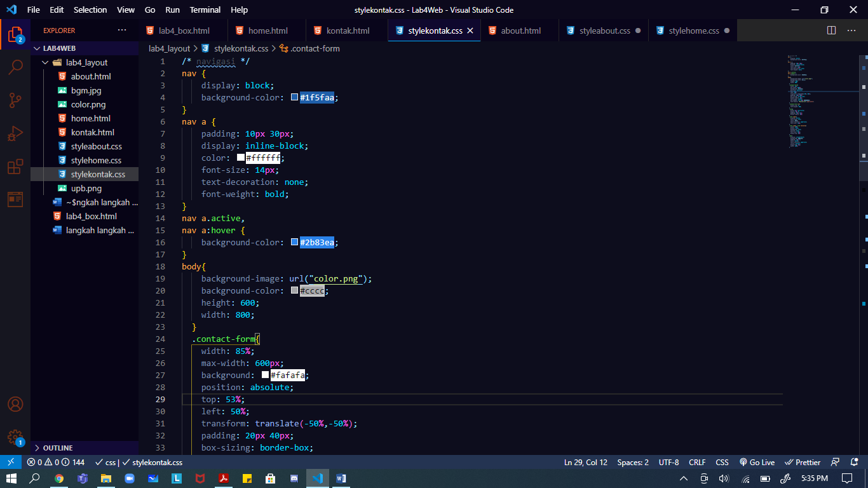Open the Run and Debug view
This screenshot has width=868, height=488.
tap(15, 133)
